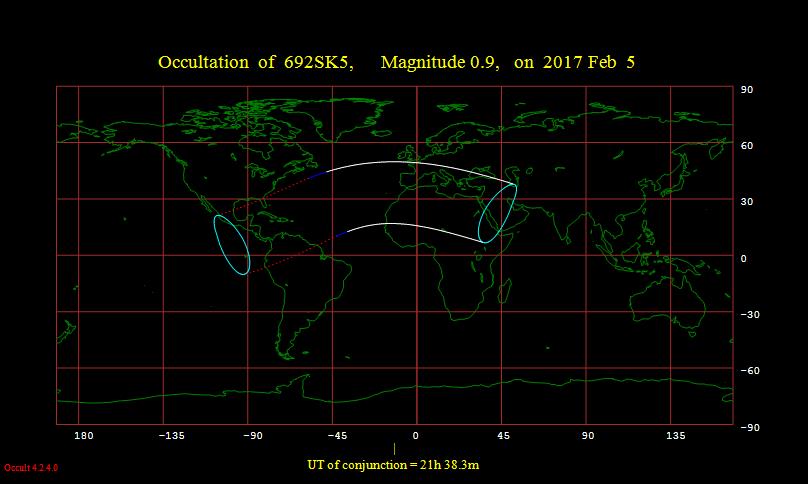This screenshot has width=808, height=484.
Task: Click the word "Occultation" in the title
Action: (x=203, y=62)
